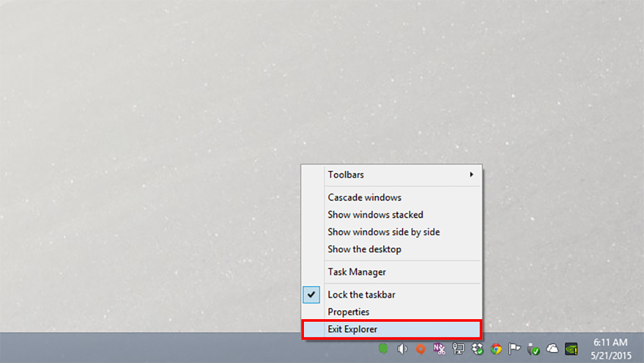This screenshot has width=644, height=363.
Task: Open the OneDrive cloud tray icon
Action: pyautogui.click(x=552, y=349)
